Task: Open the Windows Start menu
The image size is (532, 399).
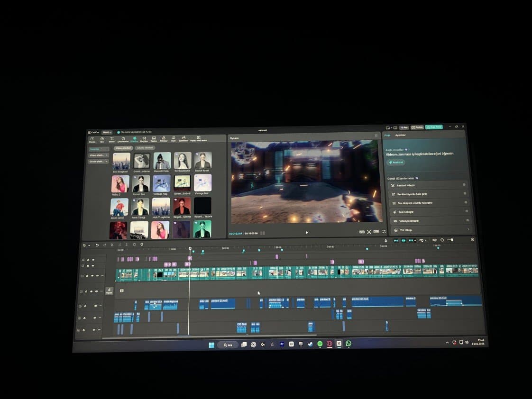Action: tap(211, 345)
